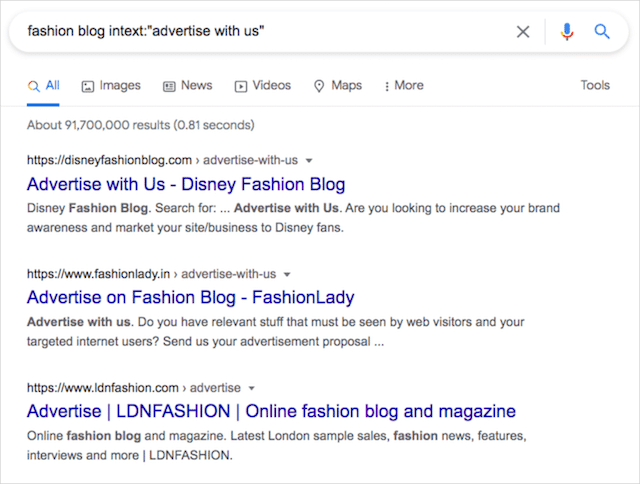This screenshot has width=640, height=484.
Task: Click the microphone voice search icon
Action: 567,31
